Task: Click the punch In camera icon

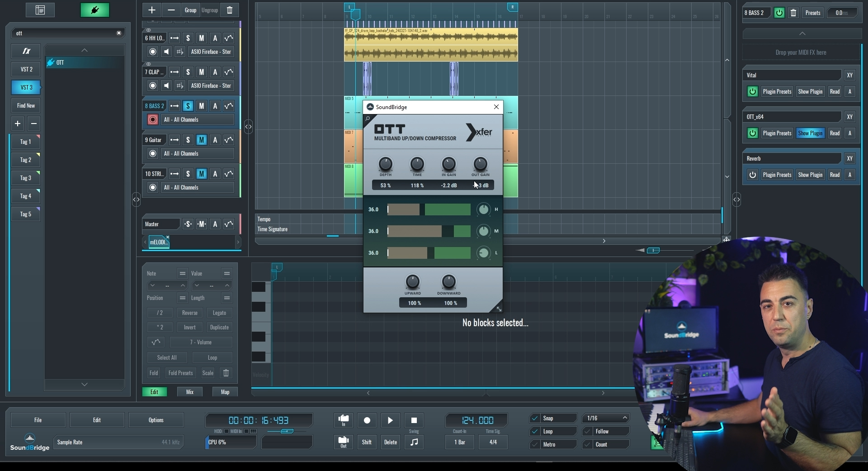Action: click(344, 420)
